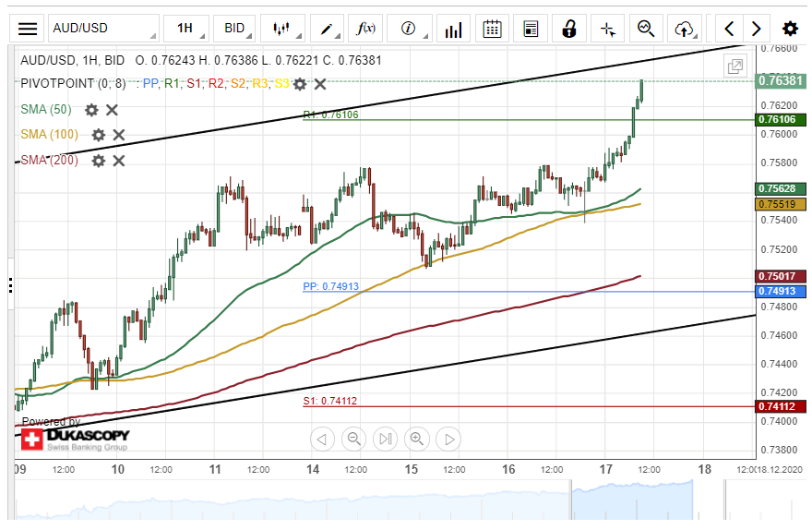
Task: Click the R1: 0.76106 pivot line label
Action: [331, 114]
